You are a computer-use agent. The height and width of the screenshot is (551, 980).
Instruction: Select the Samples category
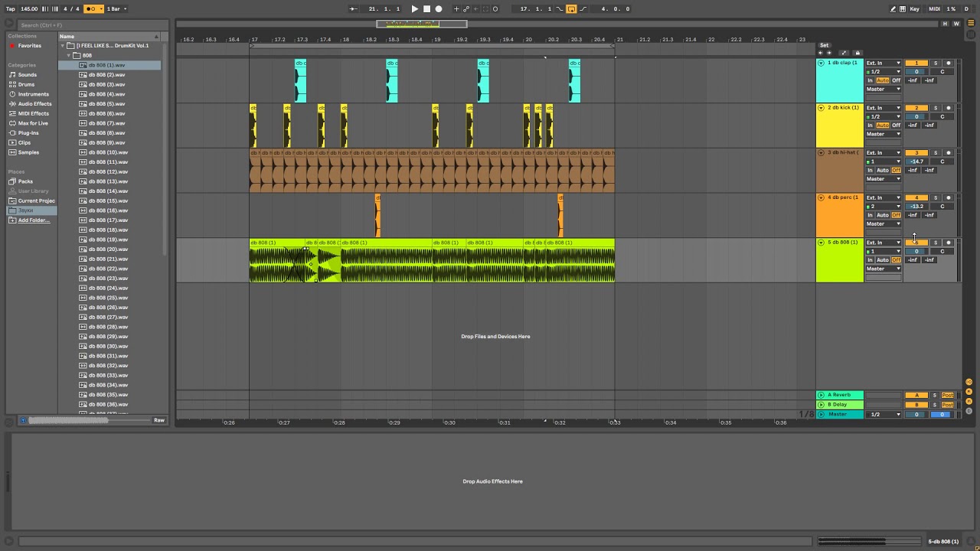tap(28, 152)
